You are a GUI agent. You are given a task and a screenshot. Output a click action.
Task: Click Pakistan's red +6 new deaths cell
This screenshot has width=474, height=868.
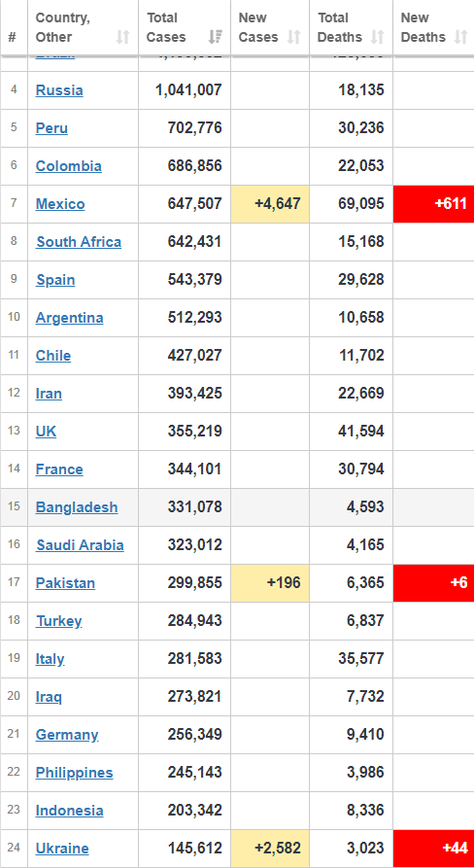[433, 583]
